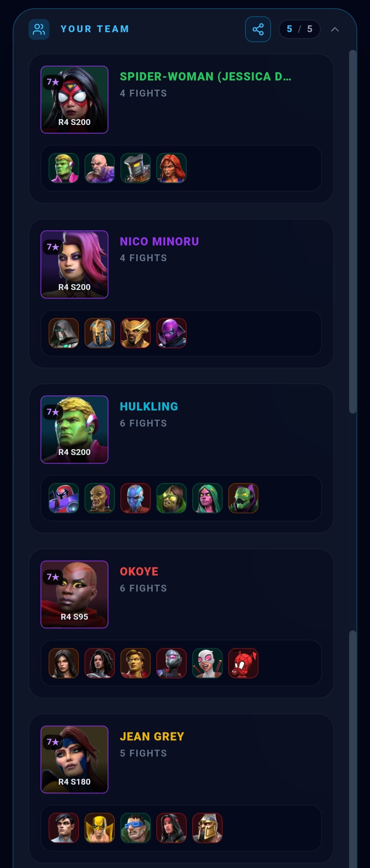Click the 5 / 5 team count badge
The width and height of the screenshot is (370, 868).
pos(299,29)
